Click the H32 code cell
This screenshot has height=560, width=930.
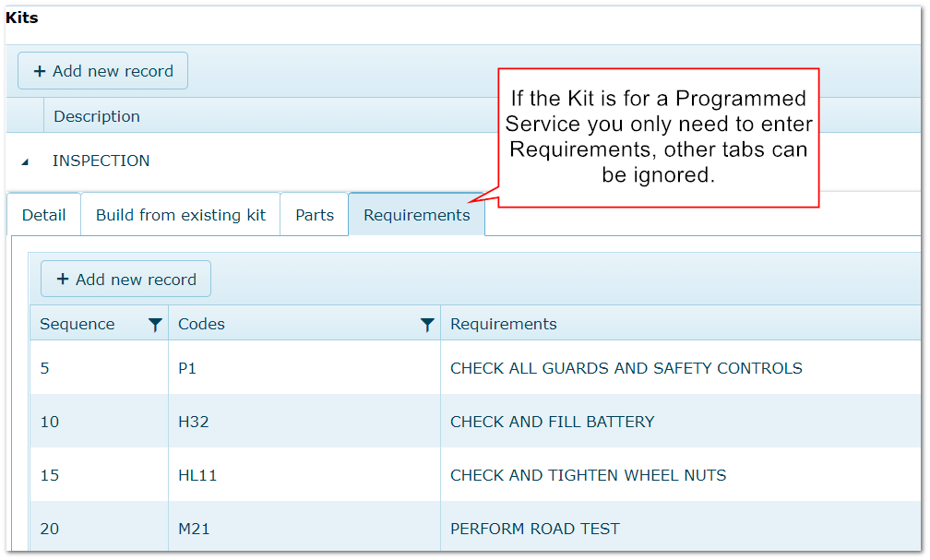[194, 422]
